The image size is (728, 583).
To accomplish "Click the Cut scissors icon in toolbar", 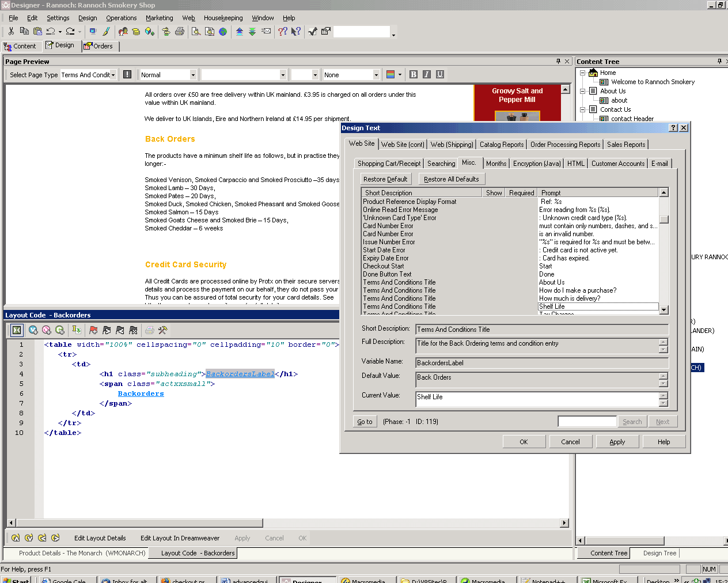I will click(11, 32).
